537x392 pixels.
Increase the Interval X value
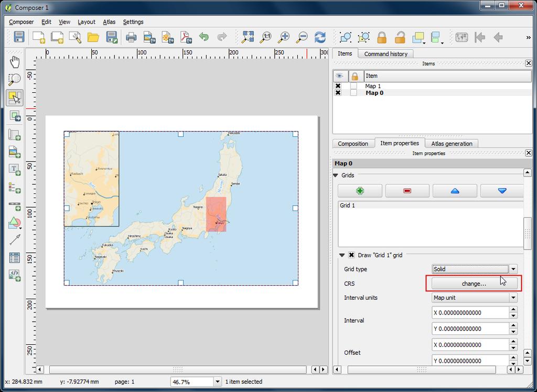[513, 310]
